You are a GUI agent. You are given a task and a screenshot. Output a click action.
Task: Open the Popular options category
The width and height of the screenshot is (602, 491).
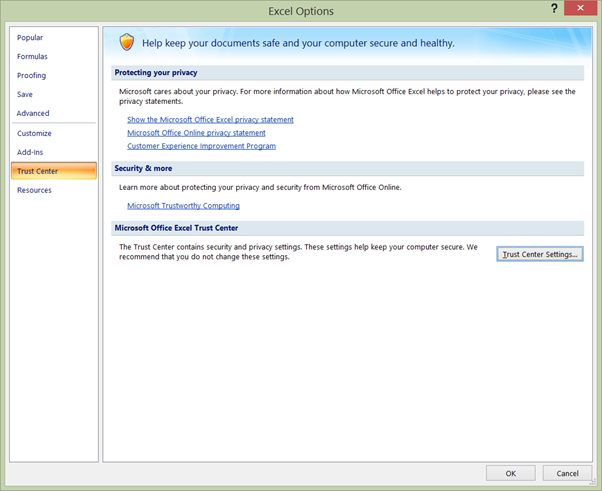[30, 38]
